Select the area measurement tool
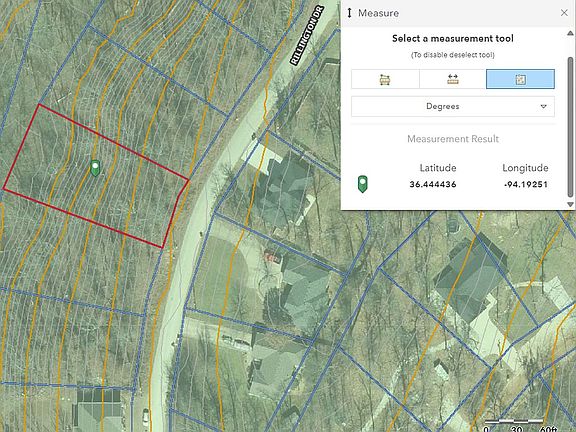 (385, 79)
